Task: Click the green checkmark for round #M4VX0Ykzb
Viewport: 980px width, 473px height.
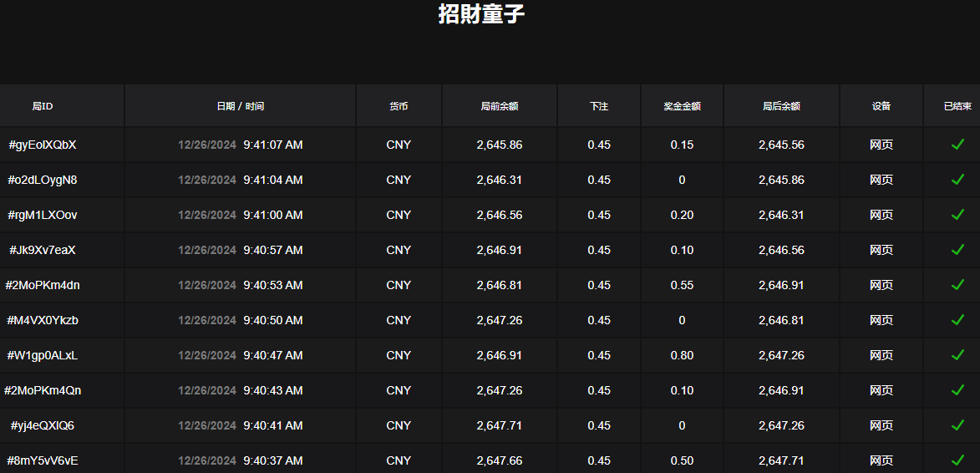Action: pyautogui.click(x=957, y=320)
